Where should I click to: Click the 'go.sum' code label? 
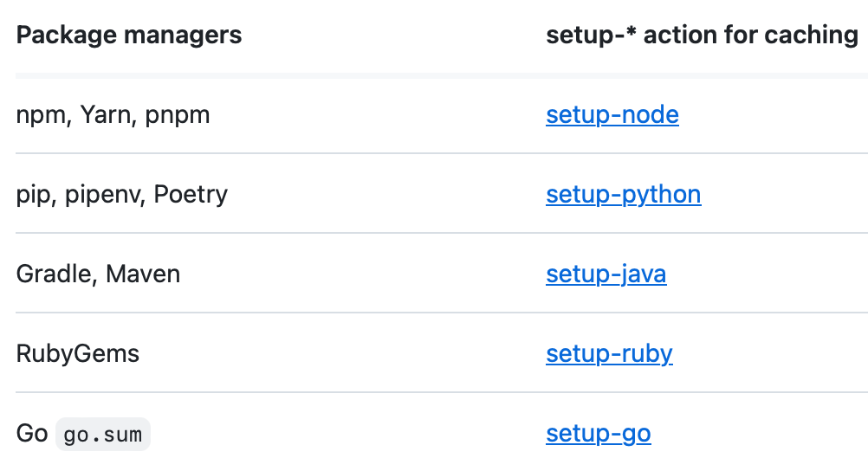click(103, 435)
